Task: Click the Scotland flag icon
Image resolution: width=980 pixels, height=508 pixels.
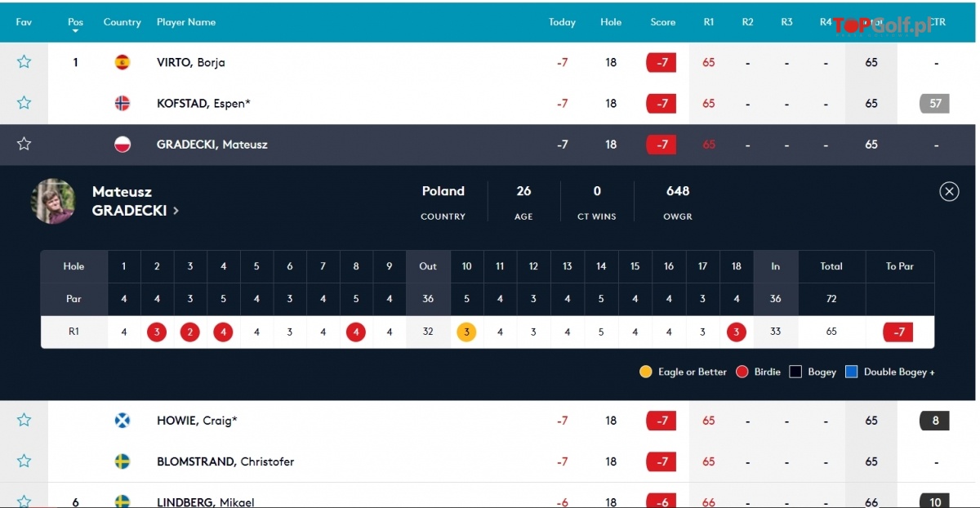Action: pos(122,421)
